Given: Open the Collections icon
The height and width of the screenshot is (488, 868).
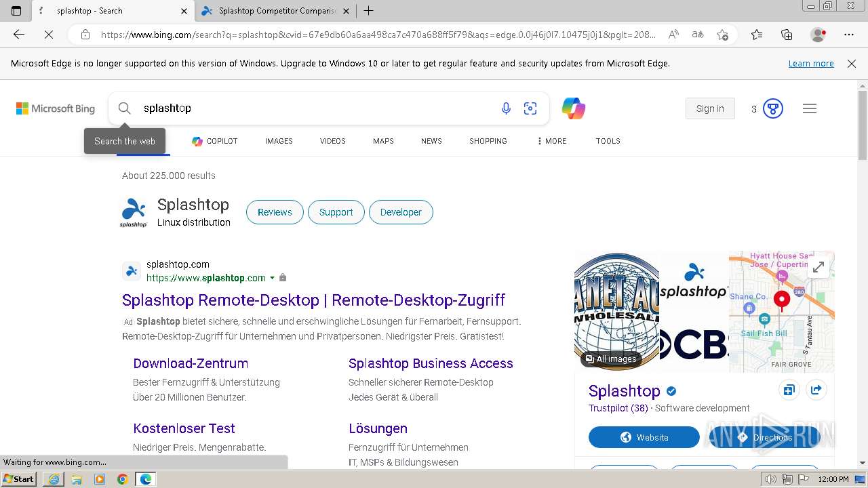Looking at the screenshot, I should [x=787, y=35].
